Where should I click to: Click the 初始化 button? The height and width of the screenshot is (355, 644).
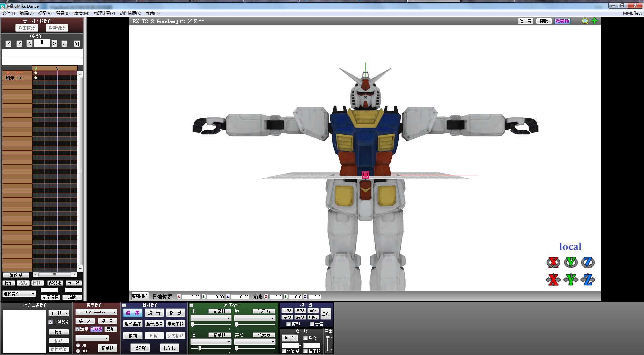click(169, 348)
